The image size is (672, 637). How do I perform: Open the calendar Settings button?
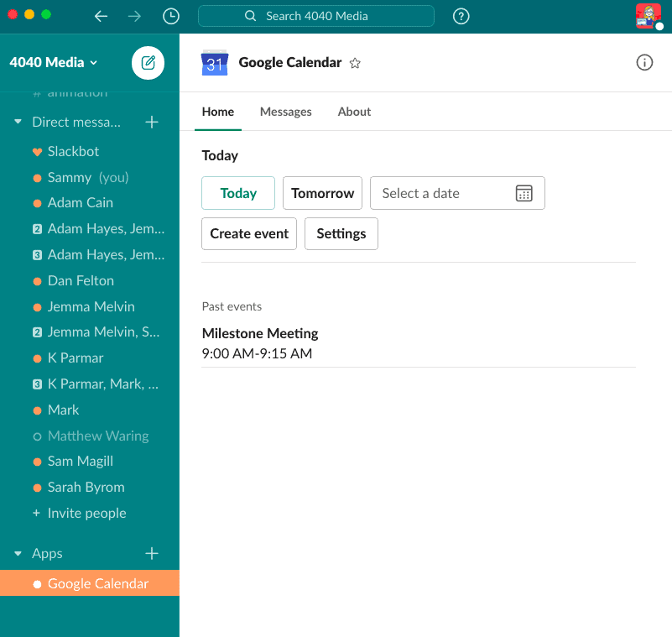point(341,233)
